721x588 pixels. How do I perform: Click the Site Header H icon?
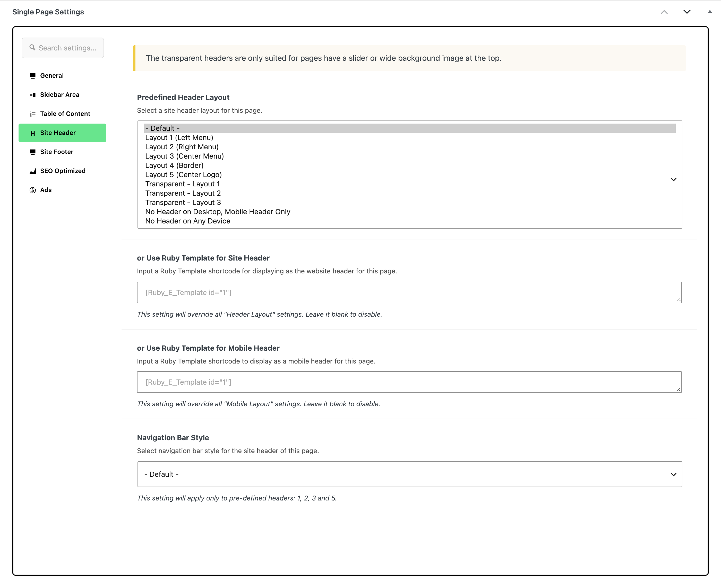[32, 133]
